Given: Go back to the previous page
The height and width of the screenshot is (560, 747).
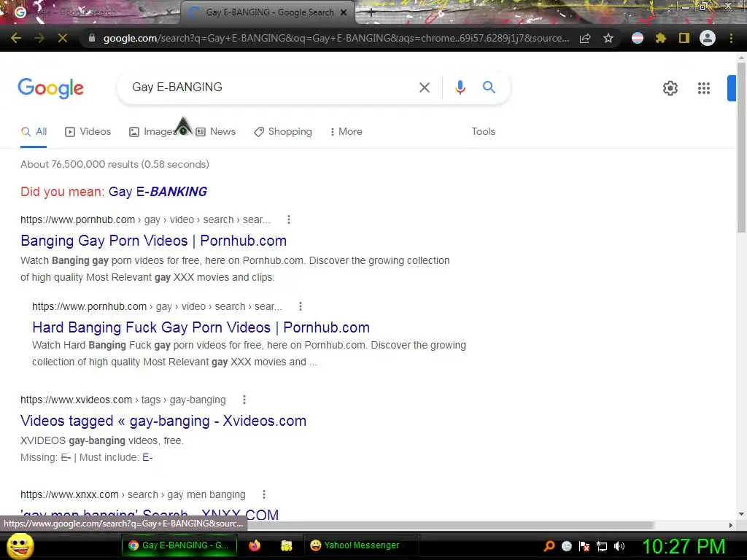Looking at the screenshot, I should click(16, 38).
